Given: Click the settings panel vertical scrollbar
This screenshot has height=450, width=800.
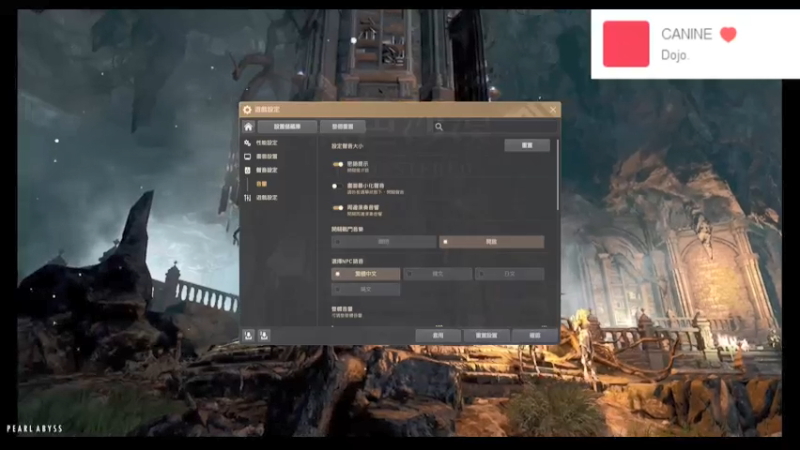Looking at the screenshot, I should [558, 174].
